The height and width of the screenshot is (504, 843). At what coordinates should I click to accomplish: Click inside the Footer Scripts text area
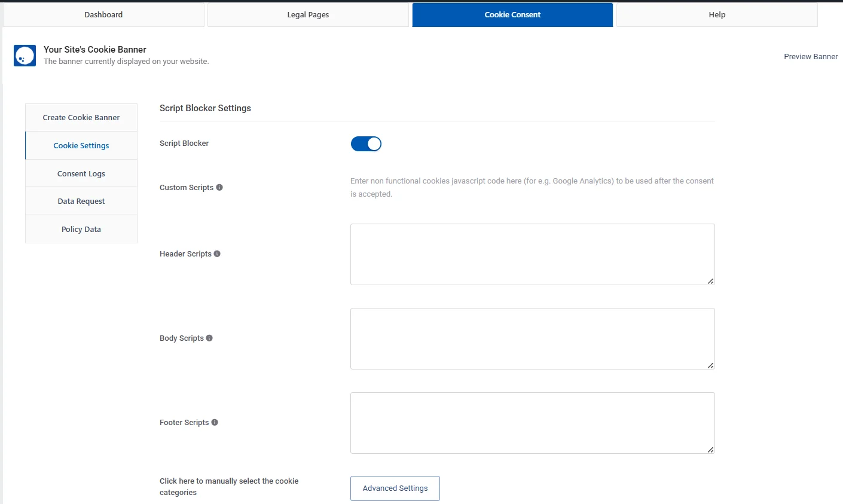click(532, 422)
